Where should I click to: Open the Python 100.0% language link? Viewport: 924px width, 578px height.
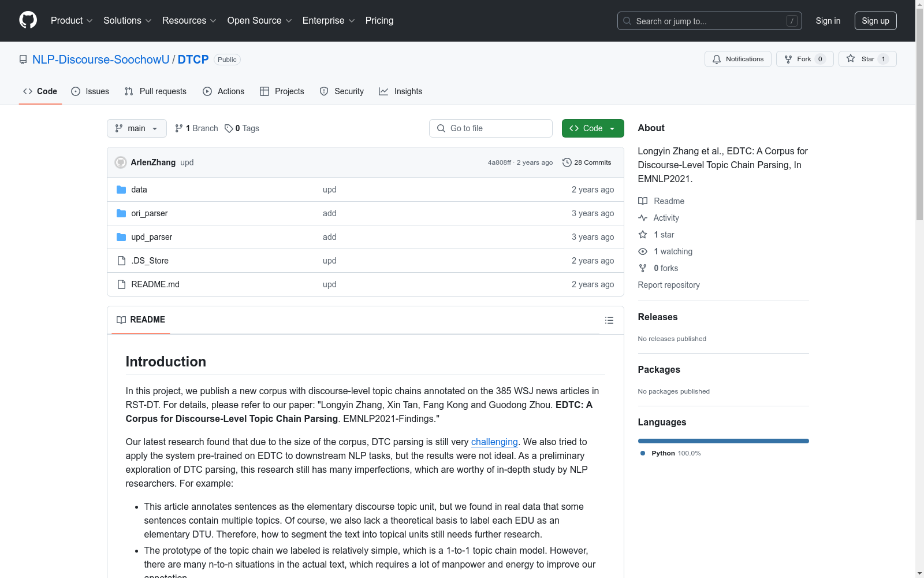click(x=670, y=453)
